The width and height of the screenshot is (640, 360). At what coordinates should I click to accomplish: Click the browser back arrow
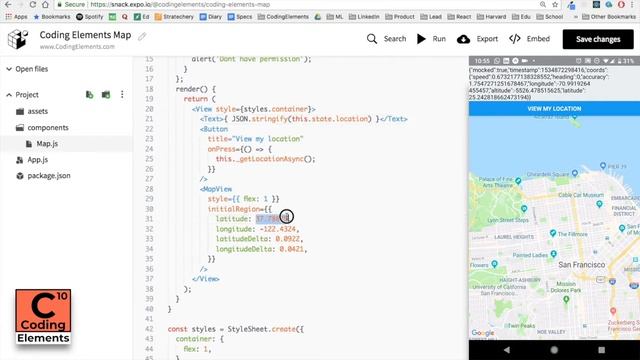(x=8, y=4)
